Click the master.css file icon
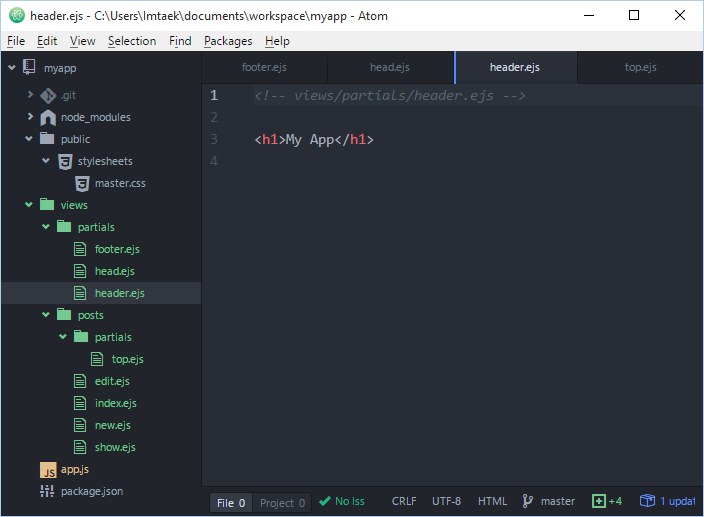The height and width of the screenshot is (517, 704). pyautogui.click(x=82, y=184)
